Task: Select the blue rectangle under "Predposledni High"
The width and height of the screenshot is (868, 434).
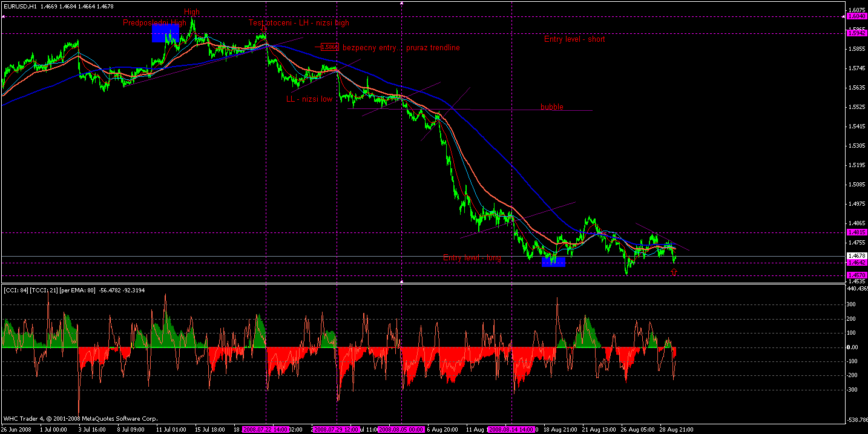Action: pos(165,33)
